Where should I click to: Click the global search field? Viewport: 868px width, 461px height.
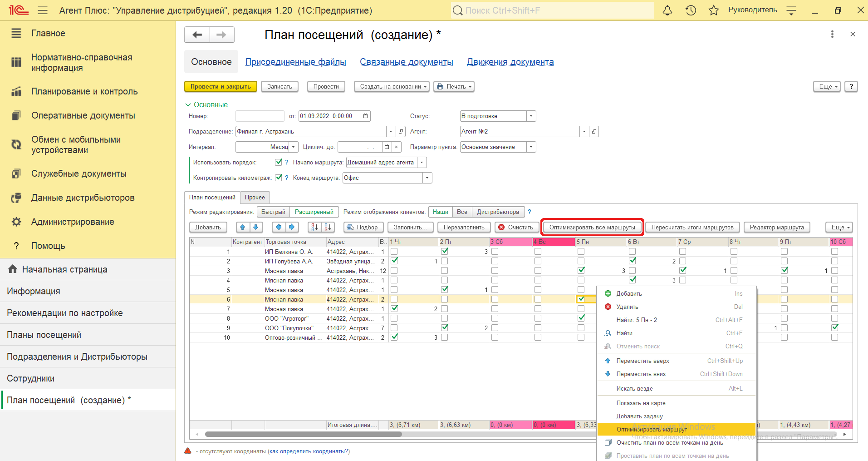click(x=553, y=10)
